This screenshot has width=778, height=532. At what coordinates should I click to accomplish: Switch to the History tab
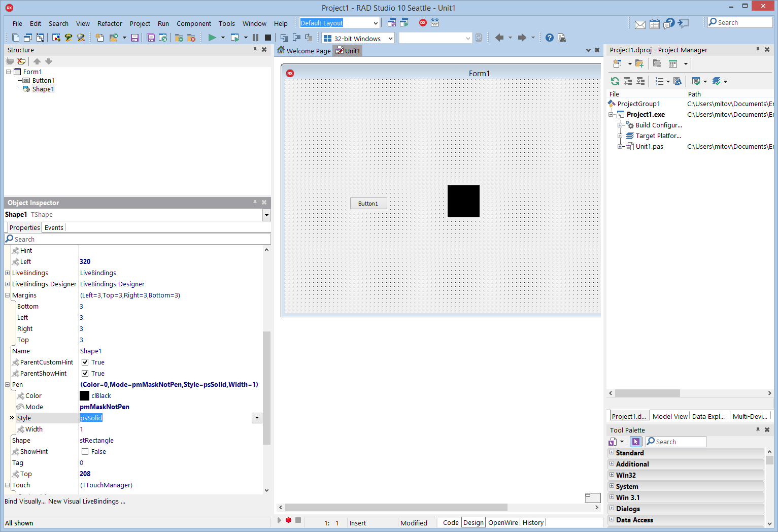click(533, 522)
